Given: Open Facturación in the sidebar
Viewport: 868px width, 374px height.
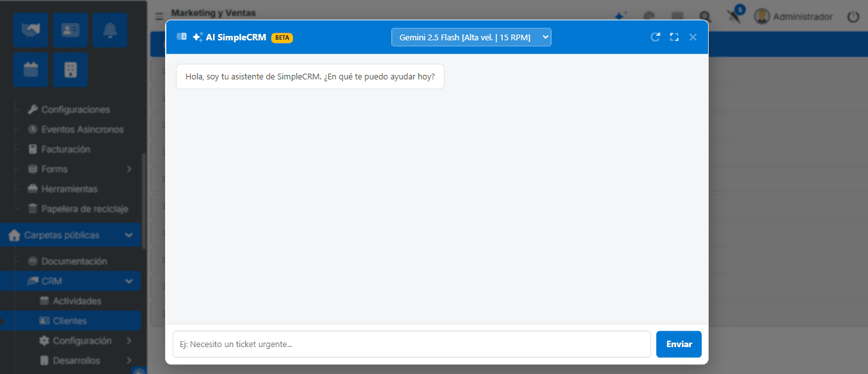Looking at the screenshot, I should [x=66, y=149].
